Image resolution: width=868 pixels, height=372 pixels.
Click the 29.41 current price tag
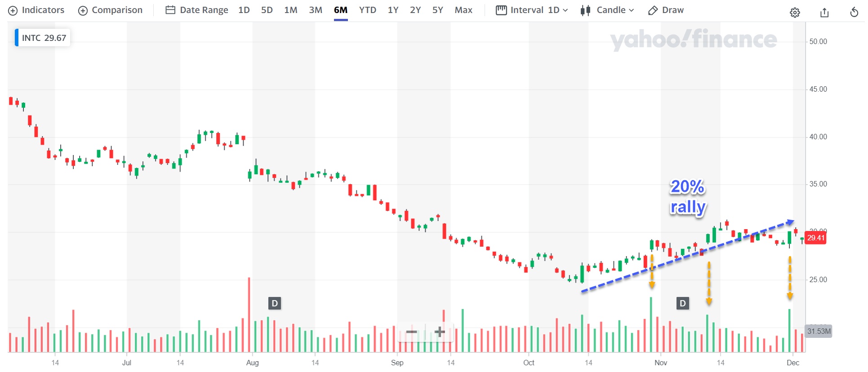point(816,238)
